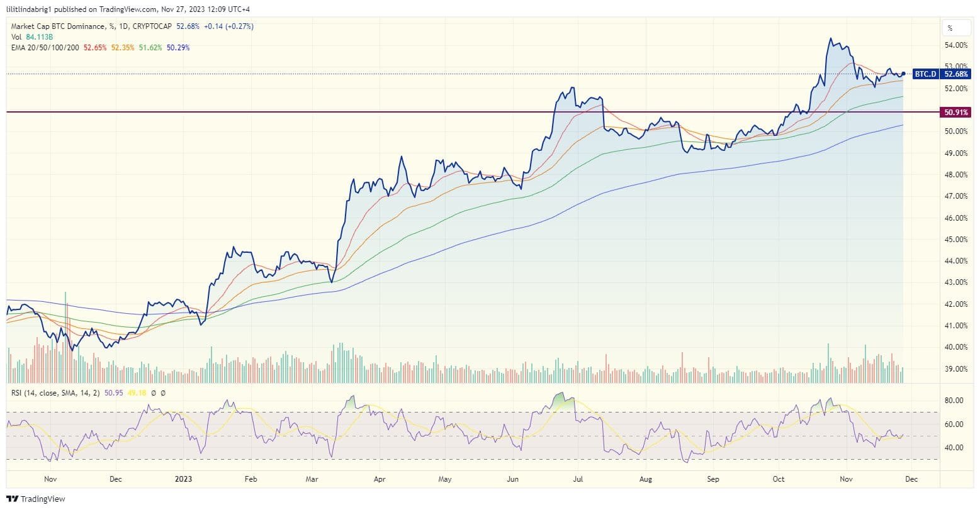The height and width of the screenshot is (510, 980).
Task: Hide the Vol indicator via its legend
Action: click(17, 36)
